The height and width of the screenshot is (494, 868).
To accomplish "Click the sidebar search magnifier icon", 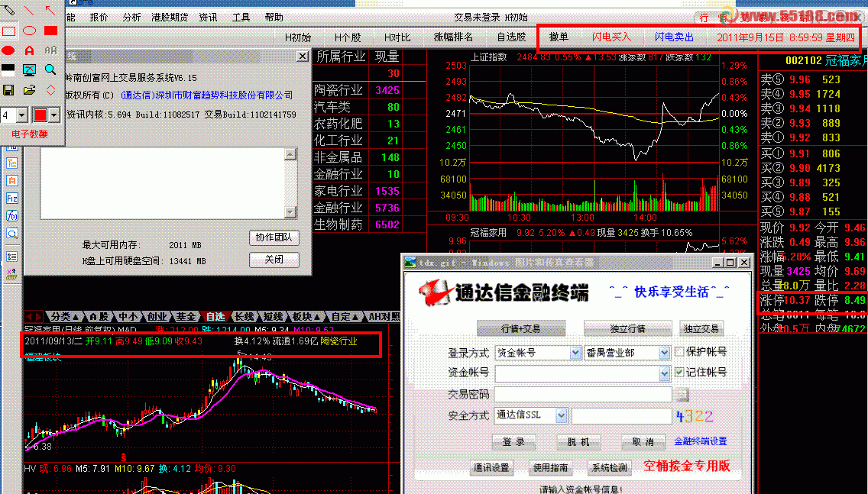I will (11, 234).
